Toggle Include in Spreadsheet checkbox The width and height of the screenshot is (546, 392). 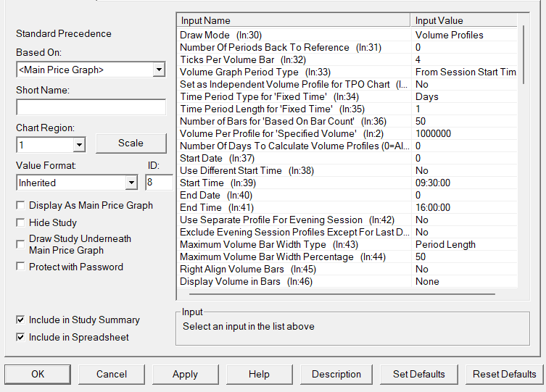(20, 337)
